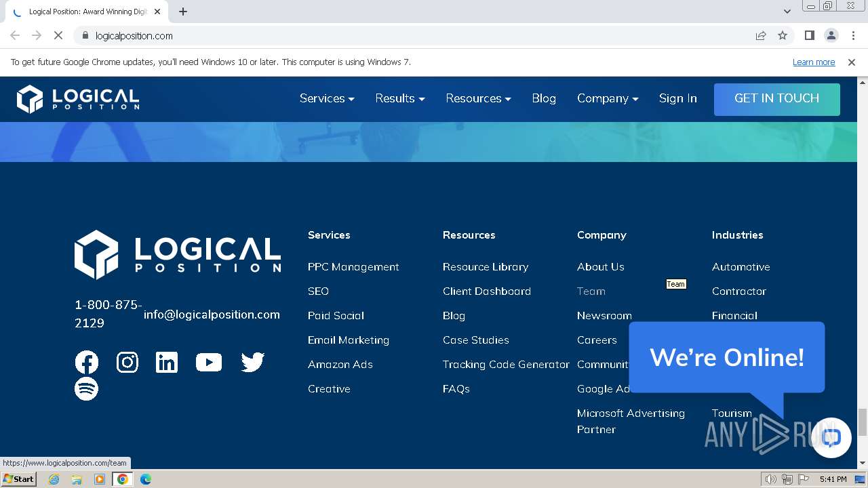The height and width of the screenshot is (488, 868).
Task: Open the Creative services link
Action: pos(329,389)
